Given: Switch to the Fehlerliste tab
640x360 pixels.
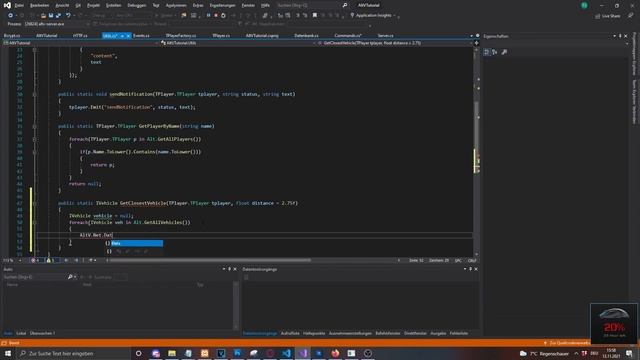Looking at the screenshot, I should pos(459,333).
